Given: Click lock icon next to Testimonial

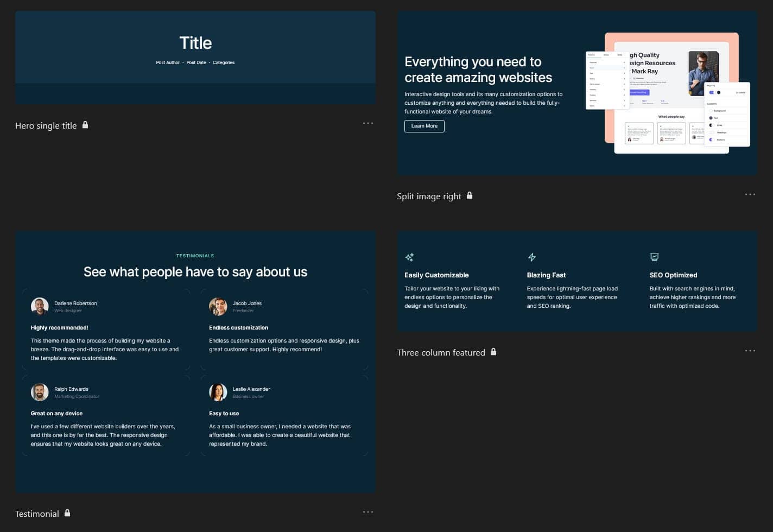Looking at the screenshot, I should coord(67,513).
